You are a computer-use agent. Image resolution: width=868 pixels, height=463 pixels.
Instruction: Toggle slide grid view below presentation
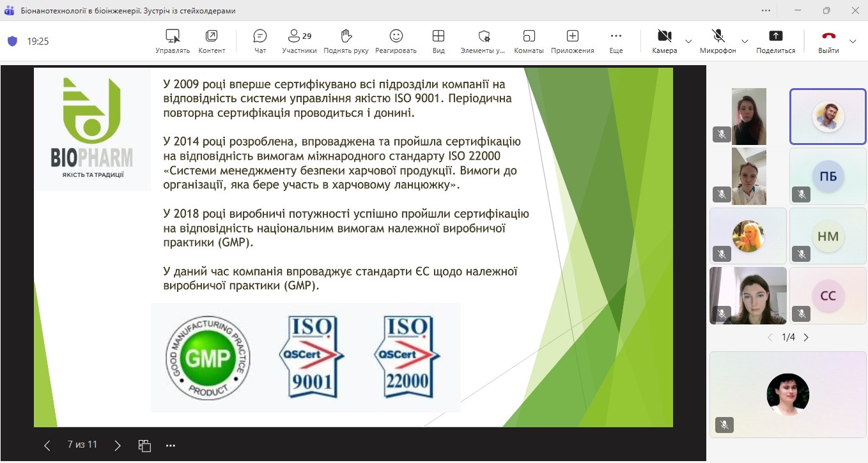(144, 445)
